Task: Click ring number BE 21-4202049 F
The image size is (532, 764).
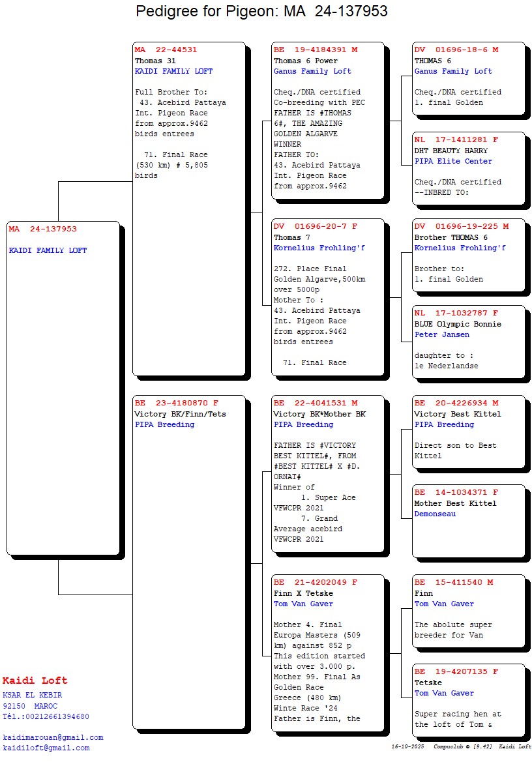Action: point(316,582)
